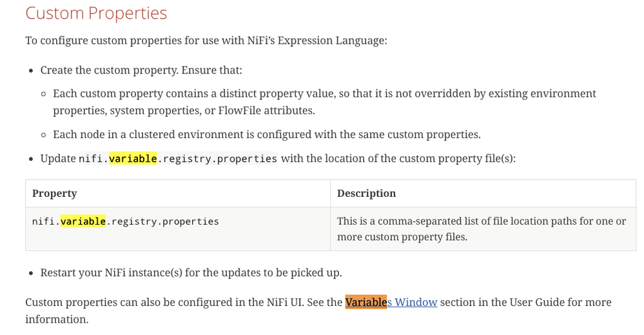Click the comma-separated list description cell
The width and height of the screenshot is (644, 335).
(x=482, y=228)
